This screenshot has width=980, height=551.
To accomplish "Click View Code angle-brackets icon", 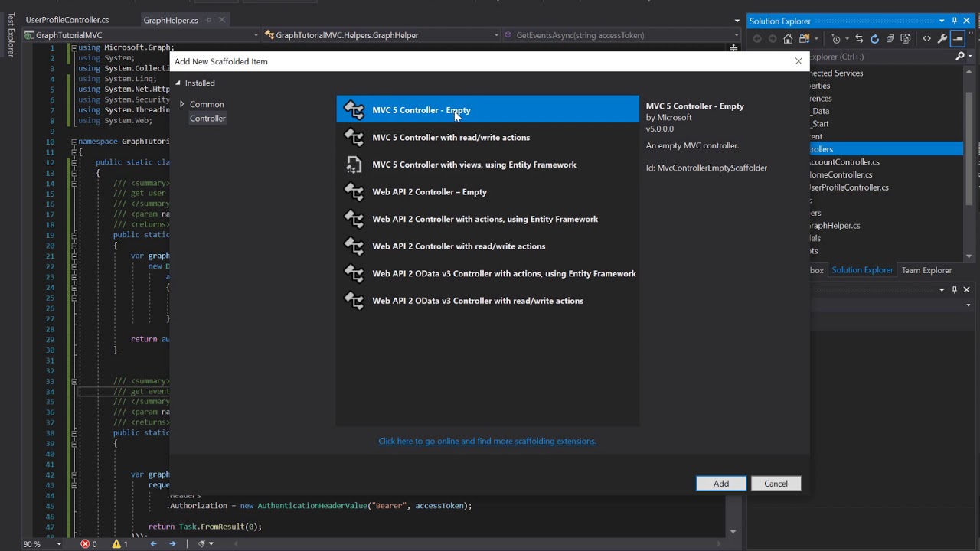I will 926,39.
